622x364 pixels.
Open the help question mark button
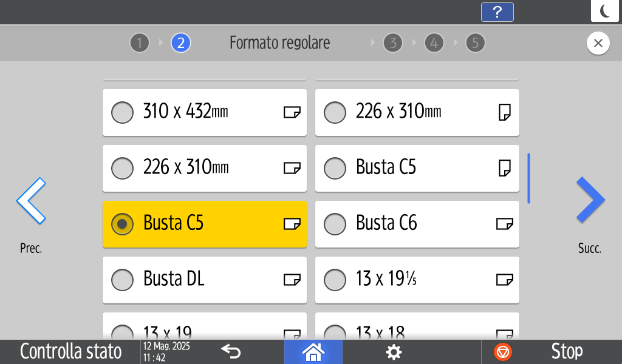tap(497, 12)
